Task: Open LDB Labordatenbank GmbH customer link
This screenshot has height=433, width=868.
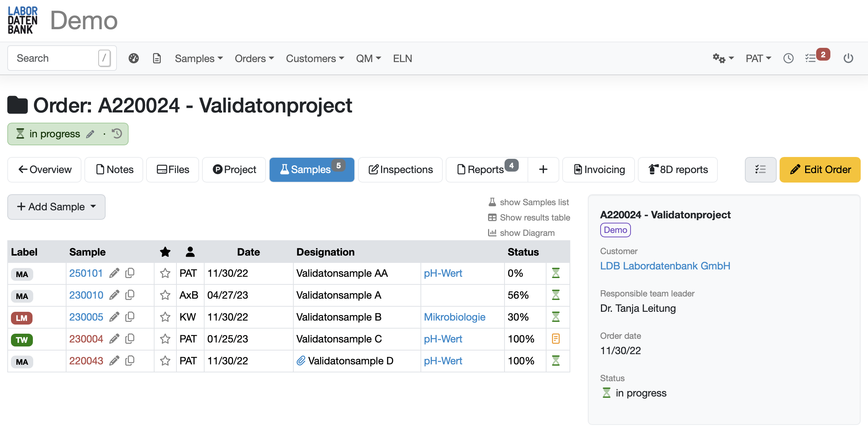Action: point(665,266)
